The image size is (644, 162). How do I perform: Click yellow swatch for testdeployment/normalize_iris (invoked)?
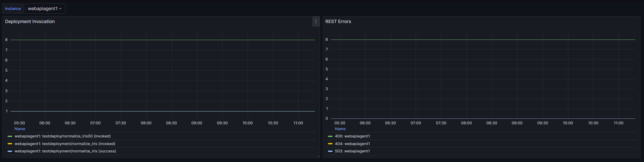pos(10,144)
